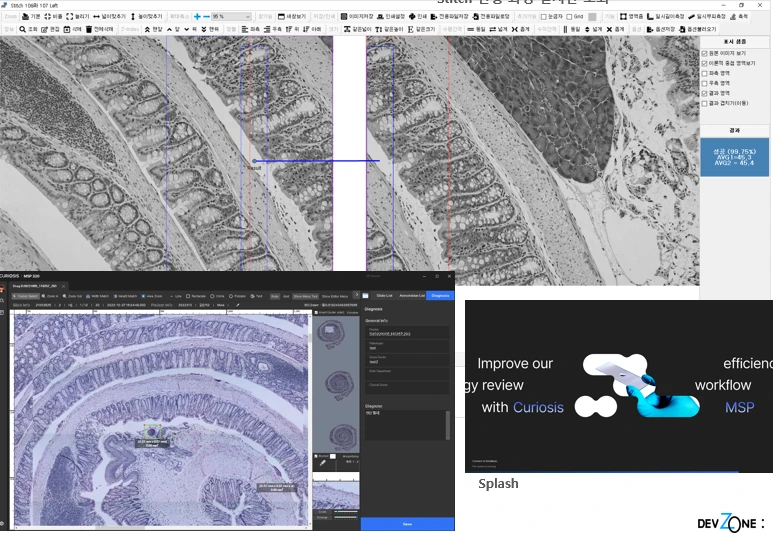The image size is (773, 534).
Task: Click Height Match in MSP 320 toolbar
Action: 125,296
